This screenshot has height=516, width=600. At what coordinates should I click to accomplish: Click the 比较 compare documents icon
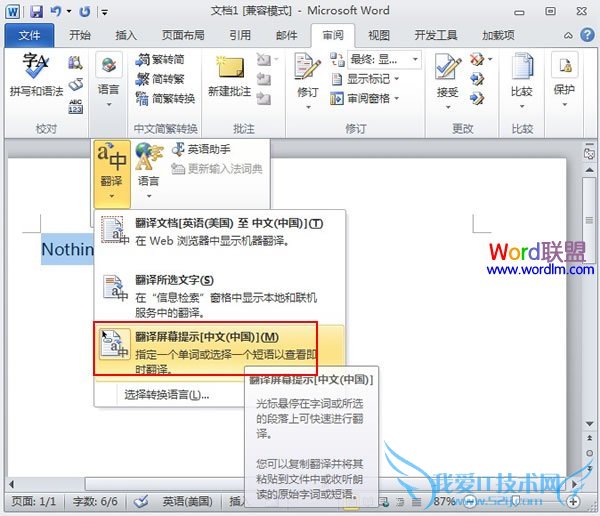pyautogui.click(x=522, y=74)
